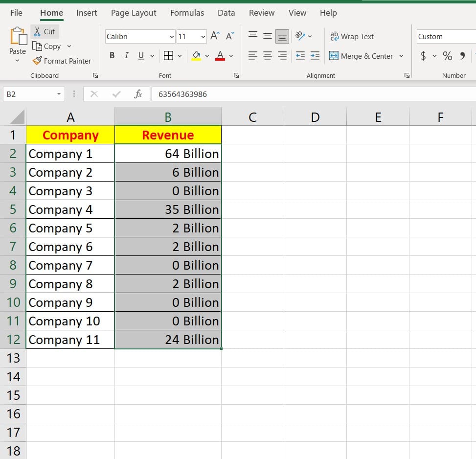The width and height of the screenshot is (476, 459).
Task: Click the Orientation angled text icon
Action: (x=300, y=36)
